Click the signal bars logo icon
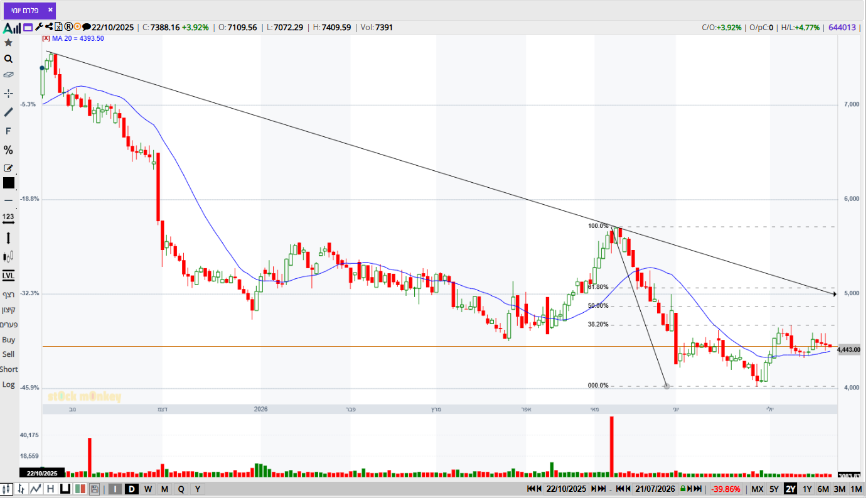Viewport: 868px width, 500px height. [12, 28]
